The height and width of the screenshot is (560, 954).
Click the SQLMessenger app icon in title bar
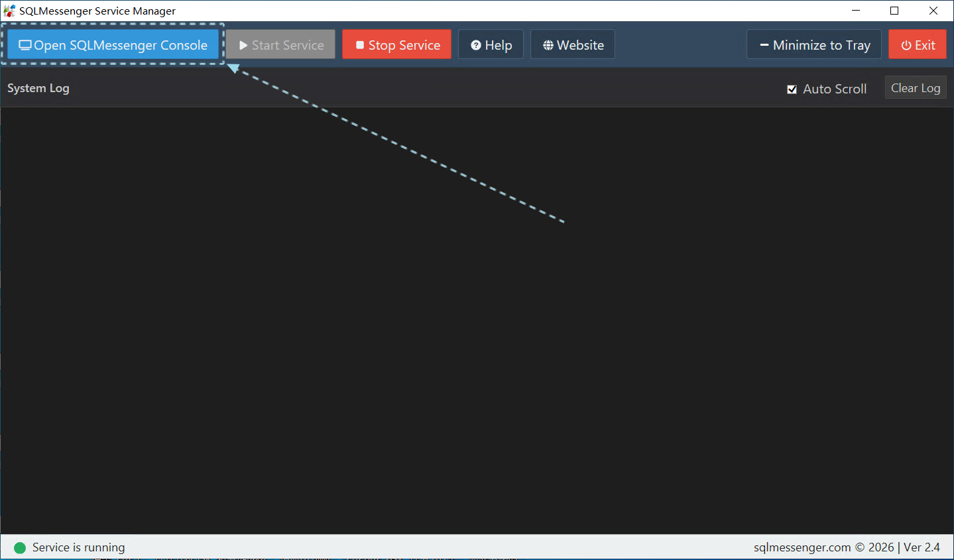click(x=9, y=11)
